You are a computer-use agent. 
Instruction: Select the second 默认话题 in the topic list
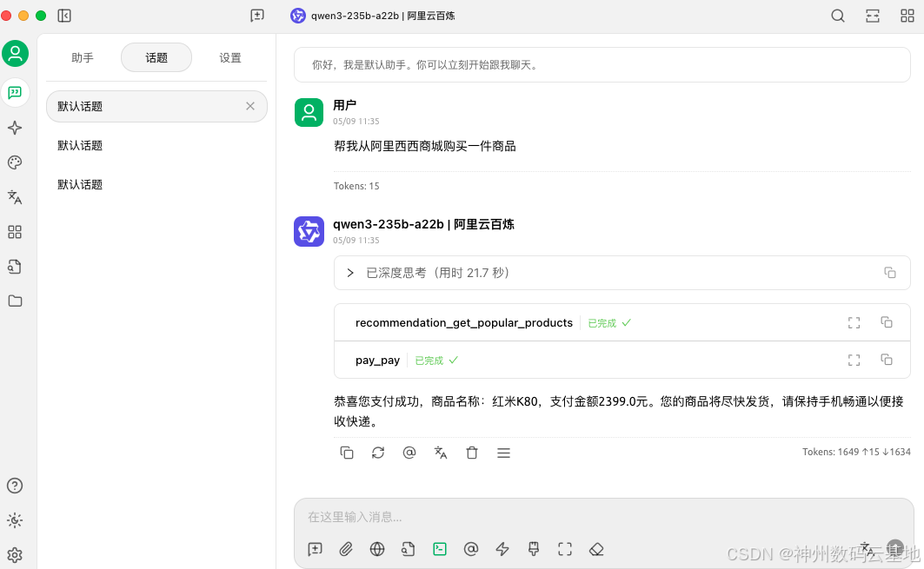[x=156, y=145]
